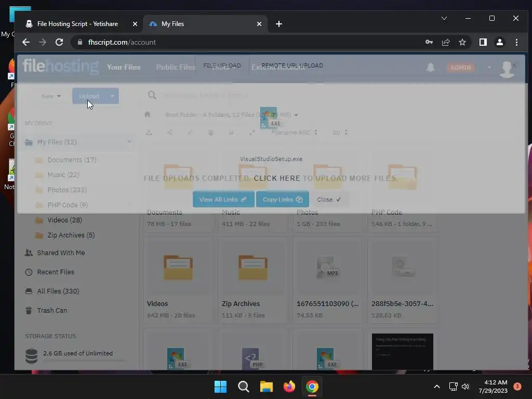
Task: Switch to the Remote URL Upload tab
Action: point(292,65)
